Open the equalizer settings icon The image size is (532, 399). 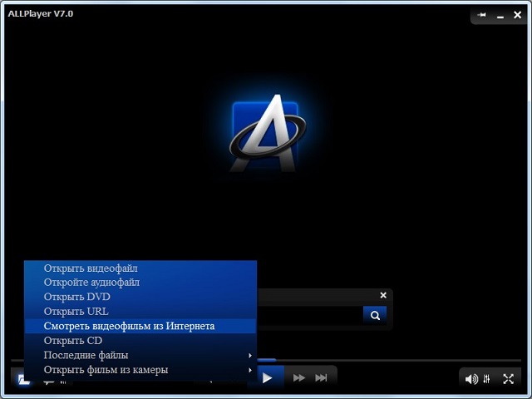coord(486,379)
